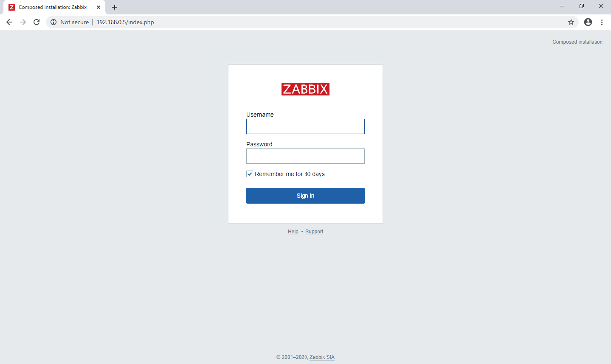Open a new browser tab
This screenshot has width=611, height=364.
[115, 7]
